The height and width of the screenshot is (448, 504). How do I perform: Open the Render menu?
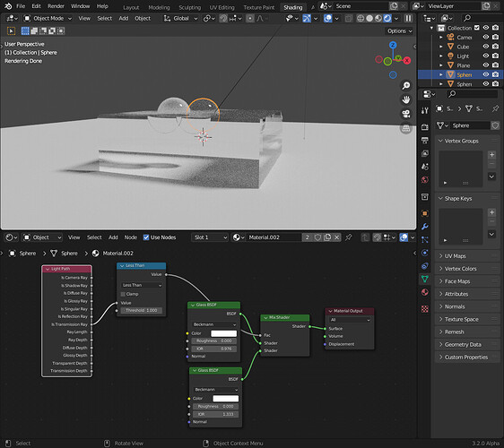point(56,6)
